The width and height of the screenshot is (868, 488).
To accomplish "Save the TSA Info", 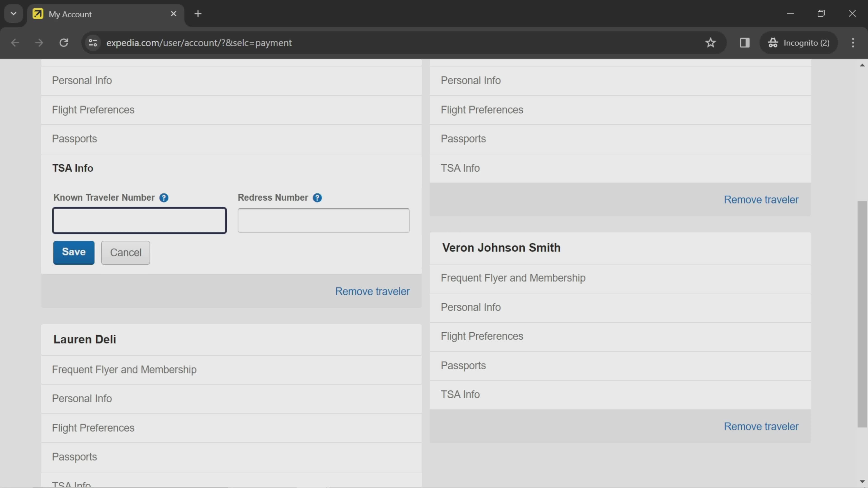I will (74, 252).
